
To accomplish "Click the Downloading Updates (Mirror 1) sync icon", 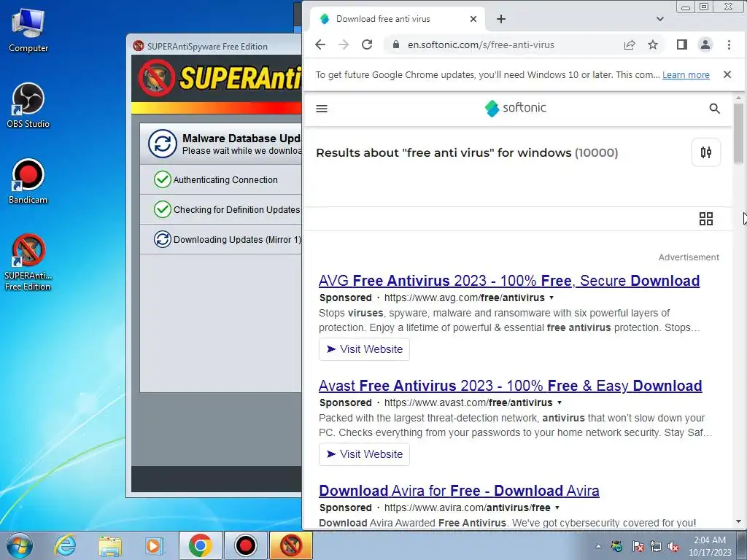I will [x=162, y=239].
